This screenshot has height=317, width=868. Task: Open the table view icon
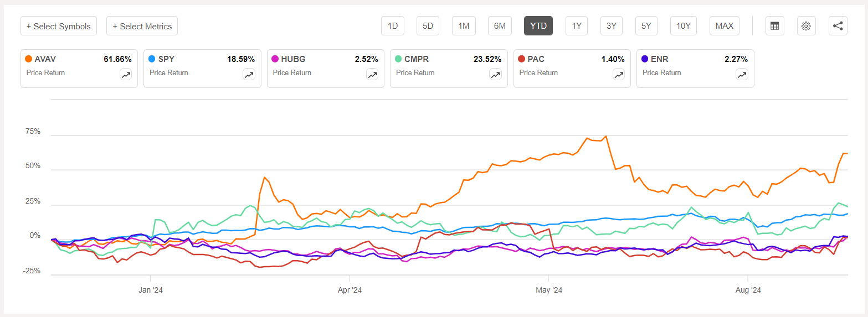(x=774, y=26)
